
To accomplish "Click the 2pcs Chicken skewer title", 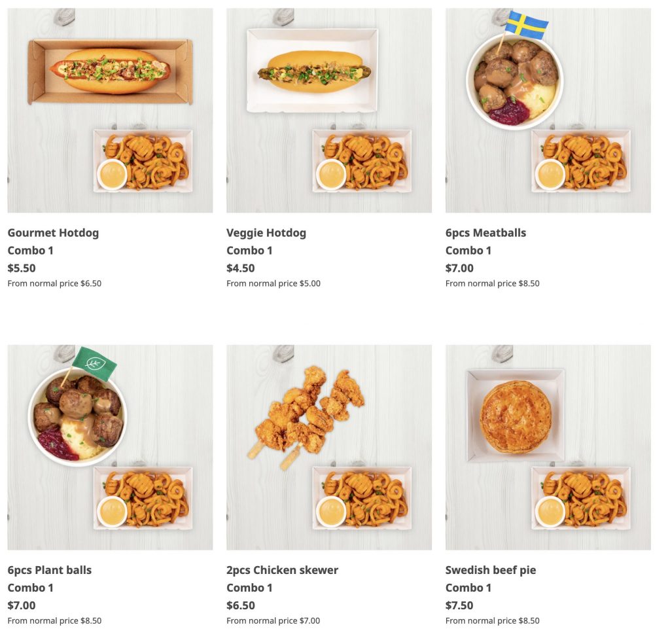I will (x=282, y=570).
